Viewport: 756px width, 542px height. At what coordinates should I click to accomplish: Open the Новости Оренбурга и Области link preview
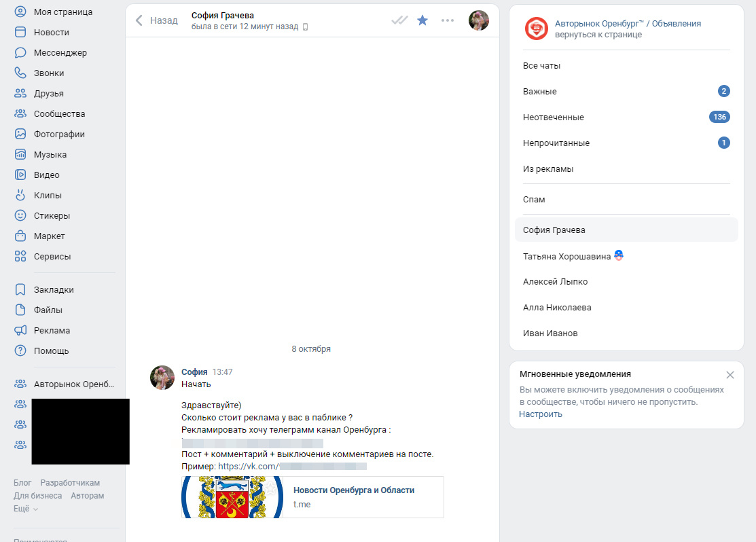pos(354,490)
